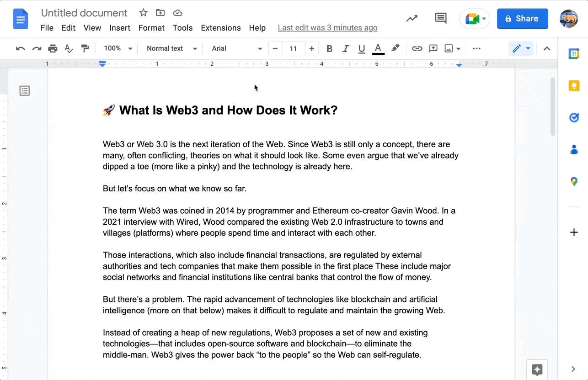
Task: Run spelling and grammar check
Action: click(x=69, y=48)
